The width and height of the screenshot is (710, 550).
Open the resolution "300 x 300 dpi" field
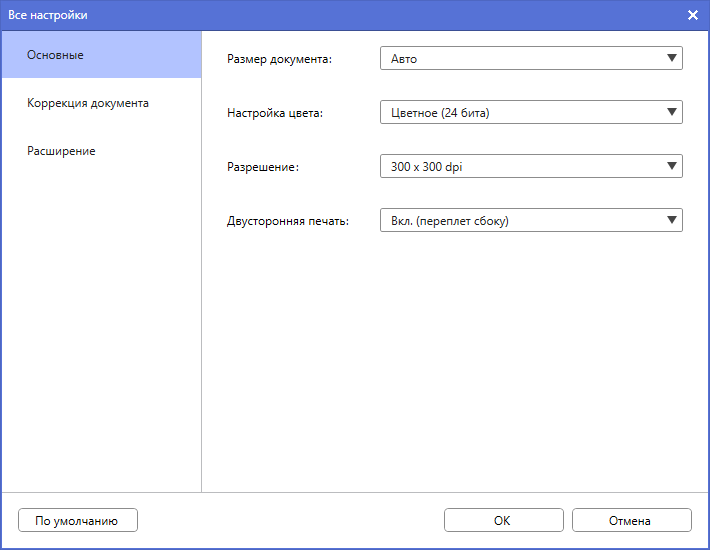point(520,167)
